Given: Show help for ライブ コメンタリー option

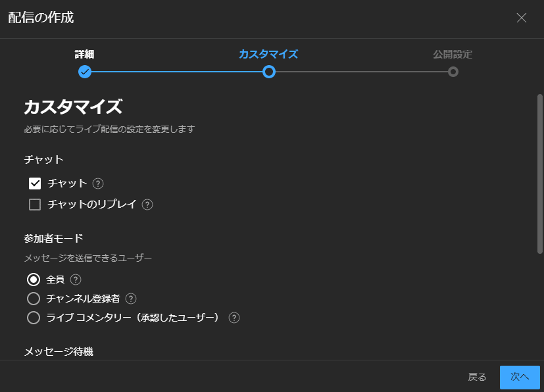Looking at the screenshot, I should pos(234,318).
